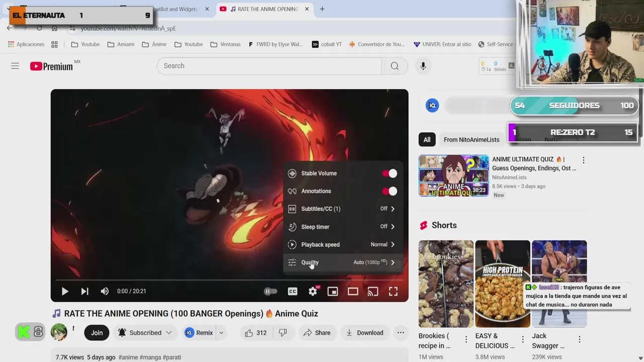Image resolution: width=644 pixels, height=362 pixels.
Task: Open the Sleep timer submenu
Action: 343,227
